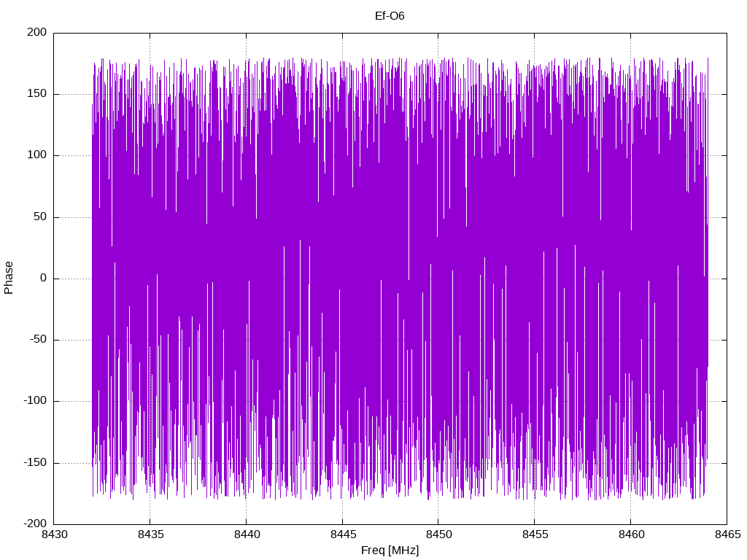Click the -150 y-axis tick label
The image size is (747, 560).
coord(36,462)
